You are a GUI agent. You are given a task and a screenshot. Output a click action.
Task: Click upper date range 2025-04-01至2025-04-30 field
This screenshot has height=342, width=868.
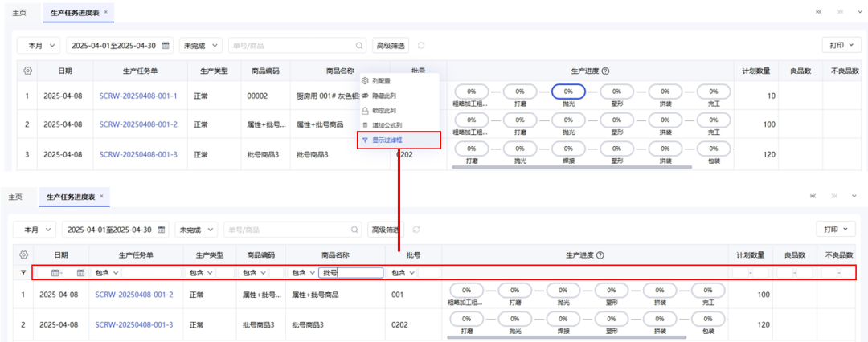tap(120, 46)
